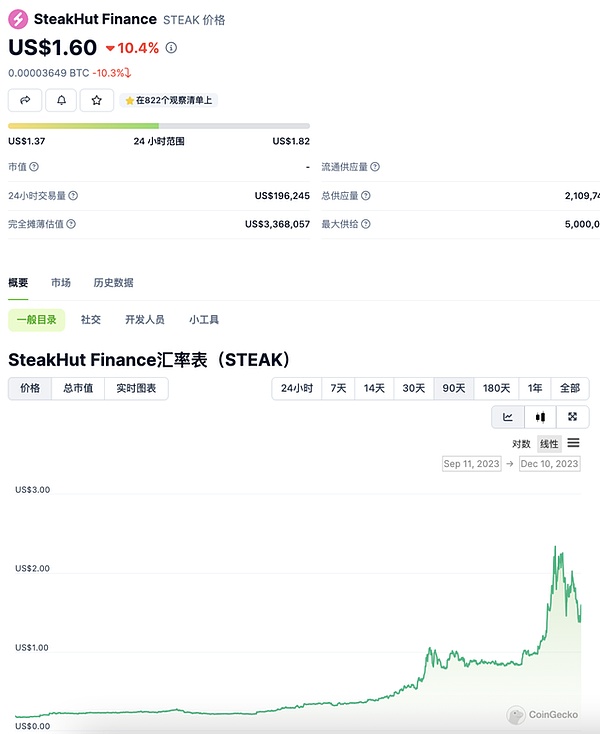
Task: Select the 24小时 time range
Action: [296, 388]
